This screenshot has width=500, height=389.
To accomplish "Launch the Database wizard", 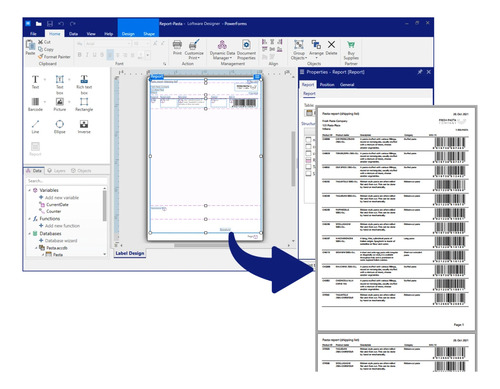I will coord(58,241).
